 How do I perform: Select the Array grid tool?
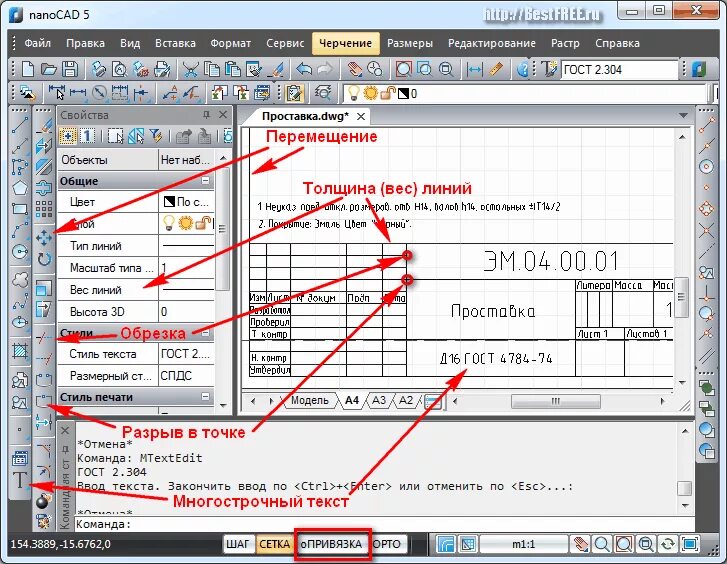click(44, 209)
